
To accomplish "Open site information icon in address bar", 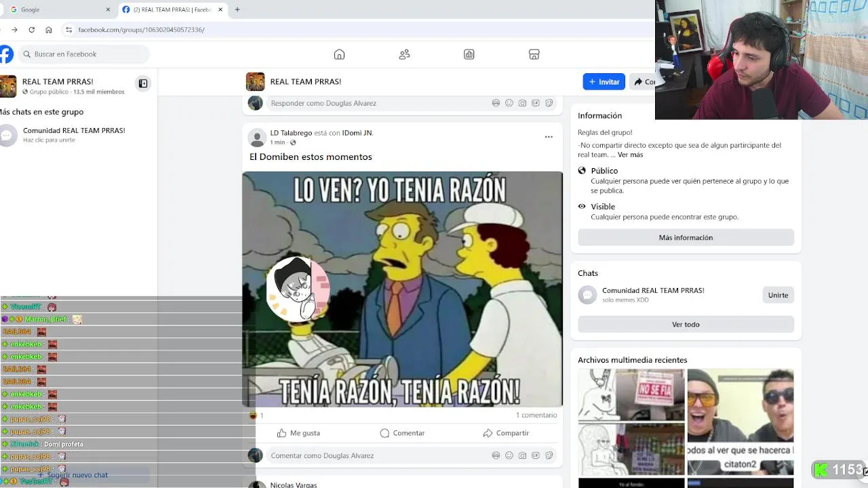I will point(68,30).
